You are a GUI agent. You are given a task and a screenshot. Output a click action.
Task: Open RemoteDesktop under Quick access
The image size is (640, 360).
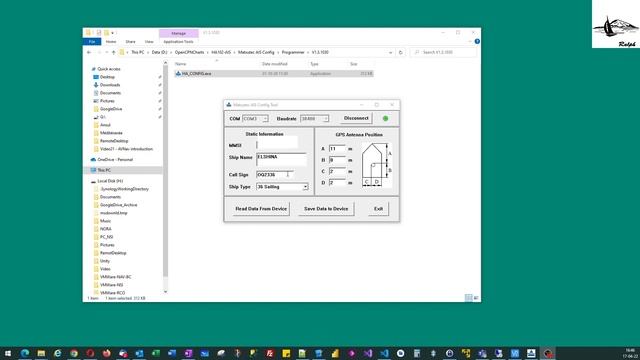click(x=114, y=141)
